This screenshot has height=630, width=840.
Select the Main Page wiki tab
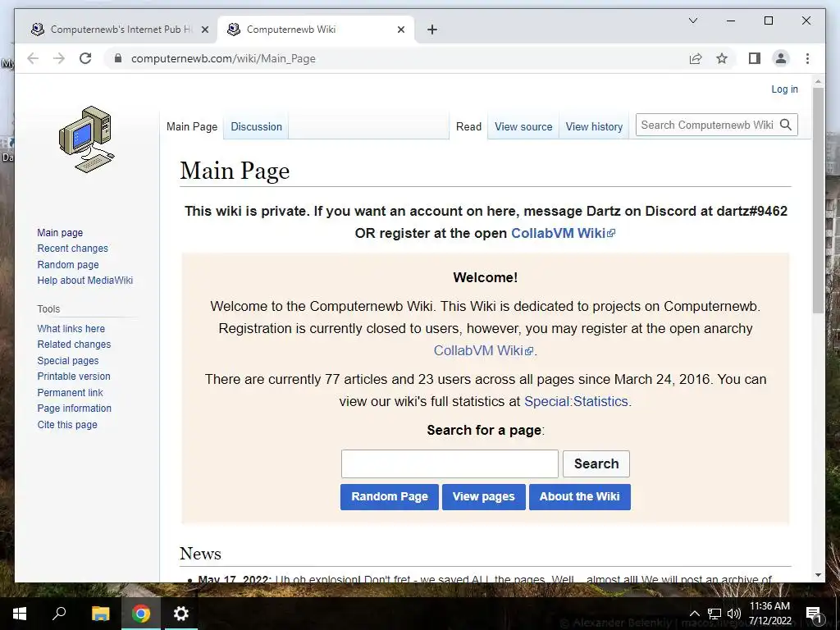click(192, 127)
